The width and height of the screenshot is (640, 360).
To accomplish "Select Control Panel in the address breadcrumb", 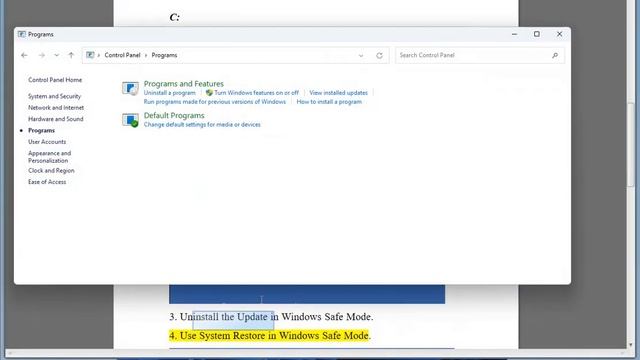I will point(122,55).
